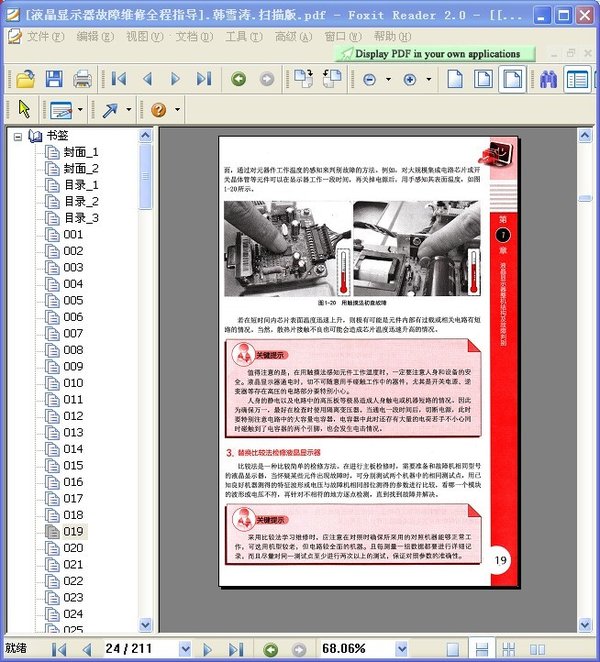Click bookmarks panel scroll up arrow
The image size is (600, 662).
[x=145, y=136]
